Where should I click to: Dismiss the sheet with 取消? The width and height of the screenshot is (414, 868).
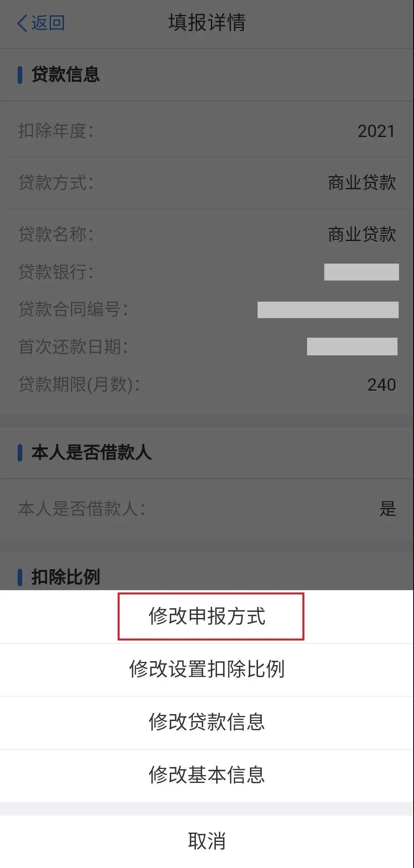[x=207, y=841]
